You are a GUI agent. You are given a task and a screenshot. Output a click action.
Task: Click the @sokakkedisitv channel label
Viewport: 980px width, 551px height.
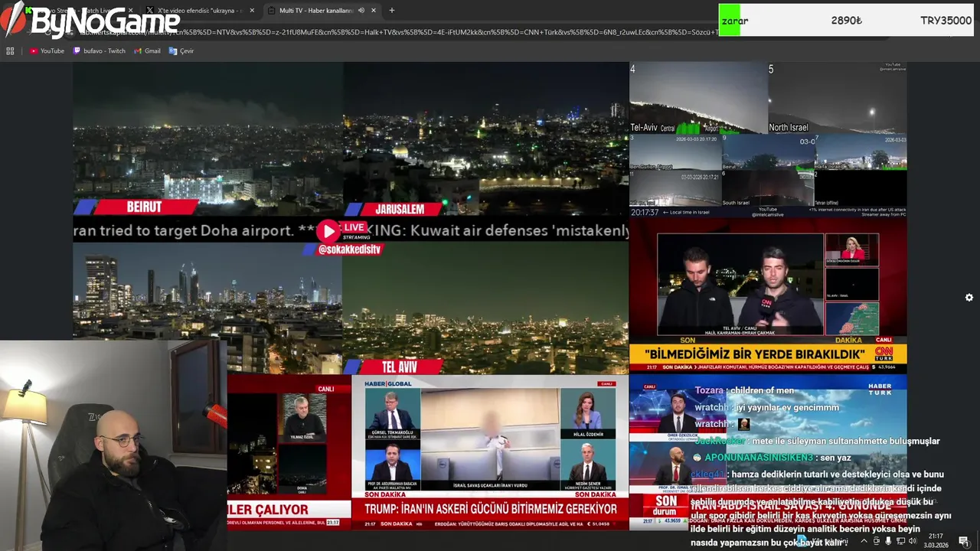click(x=349, y=249)
